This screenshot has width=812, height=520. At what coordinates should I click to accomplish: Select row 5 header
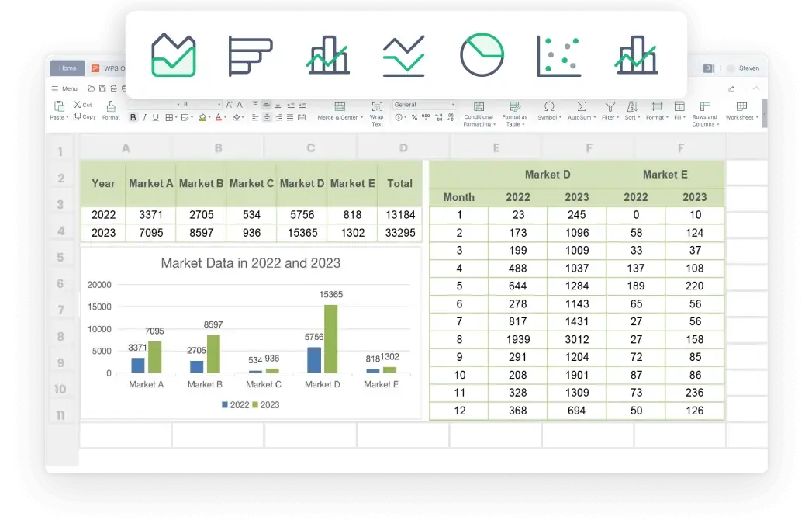tap(60, 257)
